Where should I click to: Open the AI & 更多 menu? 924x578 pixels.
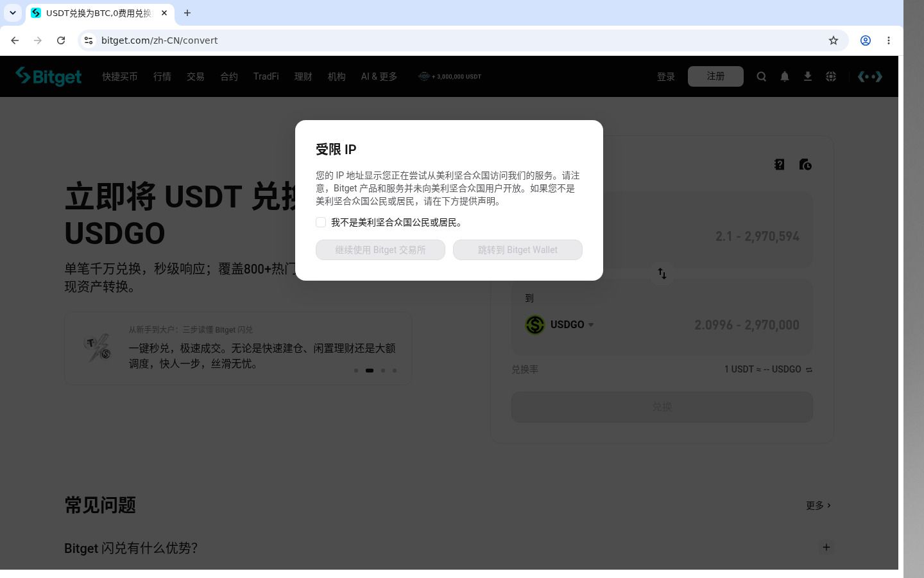379,76
